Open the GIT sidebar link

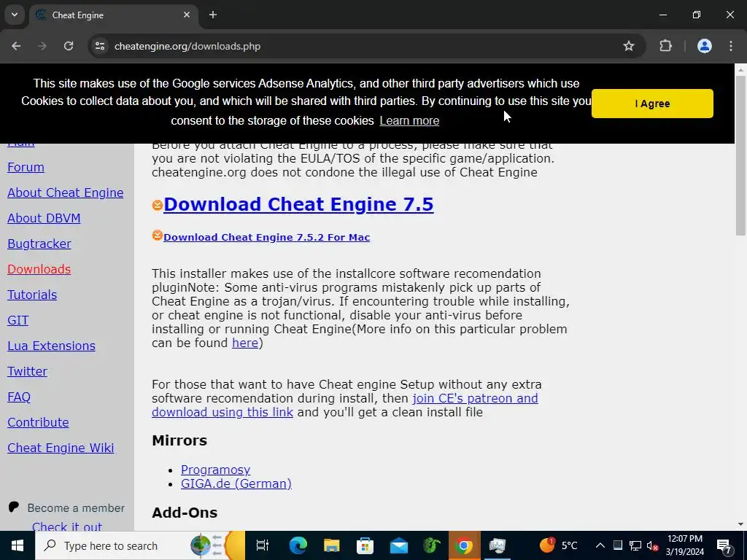18,320
